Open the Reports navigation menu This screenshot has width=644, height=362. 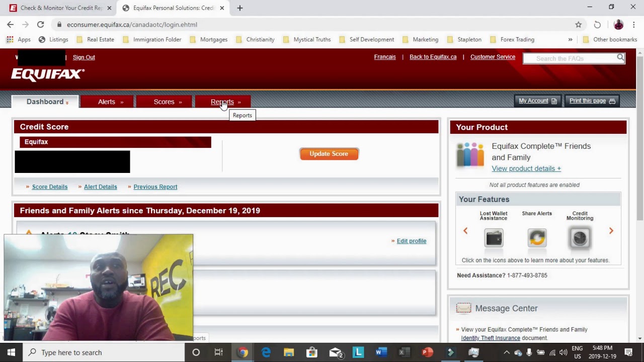click(x=222, y=102)
